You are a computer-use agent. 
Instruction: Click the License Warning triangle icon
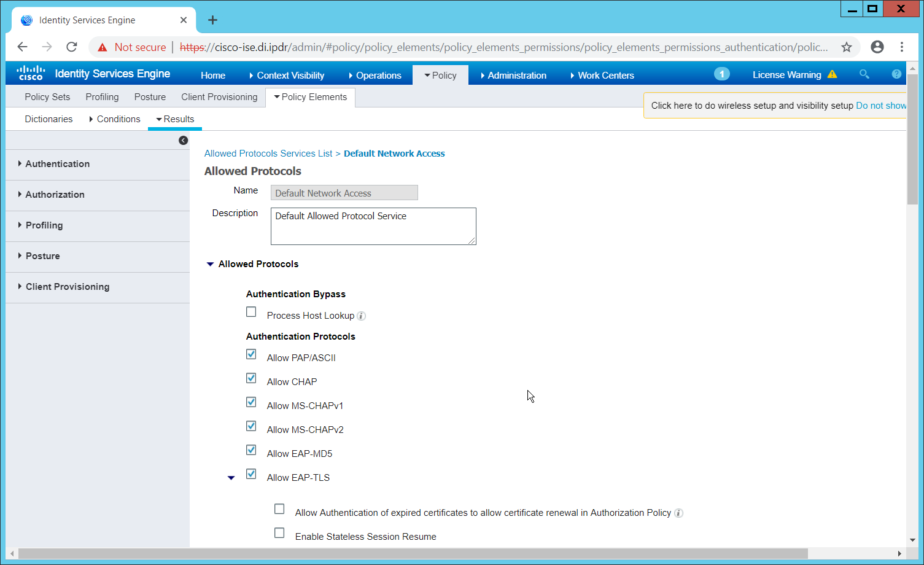pyautogui.click(x=832, y=74)
